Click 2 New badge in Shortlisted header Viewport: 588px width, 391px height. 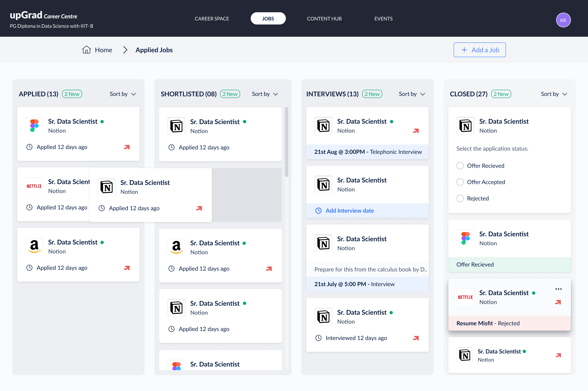[230, 94]
